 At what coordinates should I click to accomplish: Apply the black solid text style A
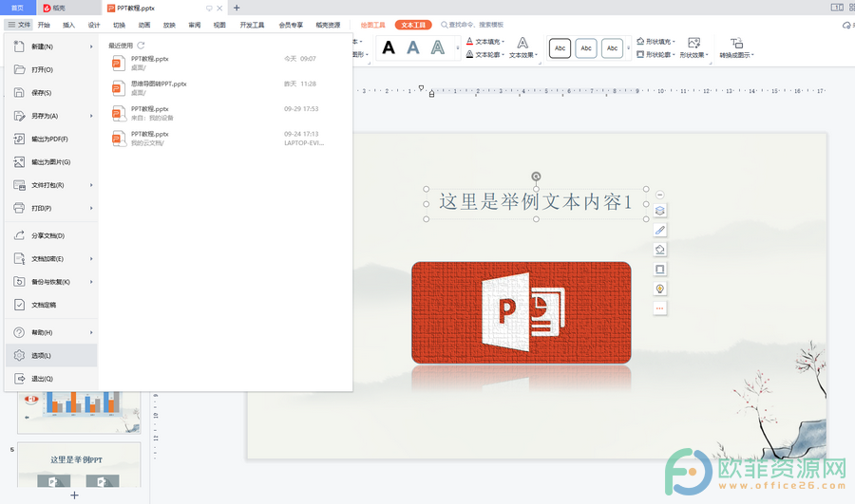(x=389, y=48)
